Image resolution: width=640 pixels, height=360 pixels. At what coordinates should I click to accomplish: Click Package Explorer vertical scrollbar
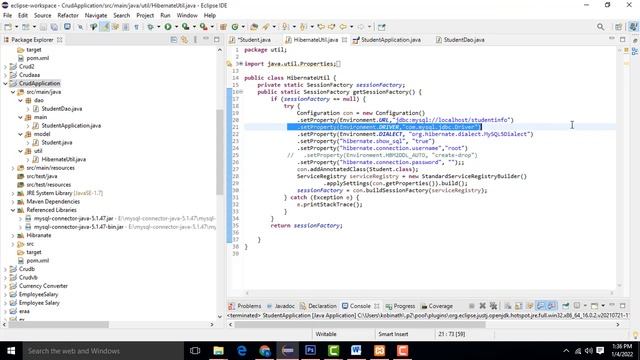220,152
